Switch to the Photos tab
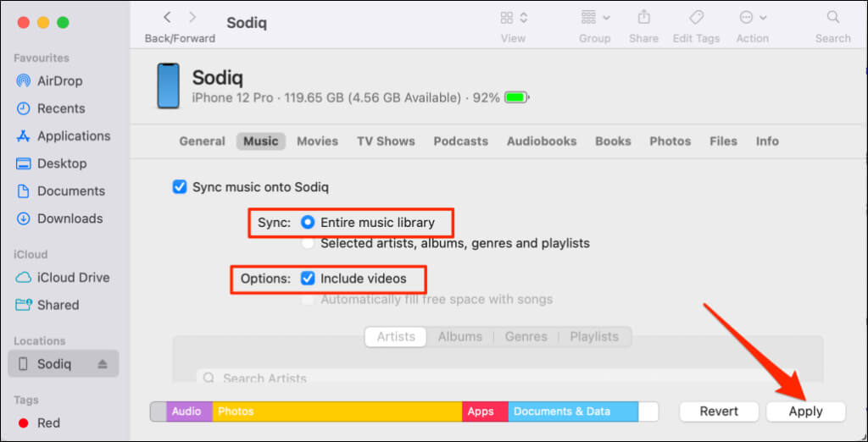The image size is (868, 442). pyautogui.click(x=670, y=141)
